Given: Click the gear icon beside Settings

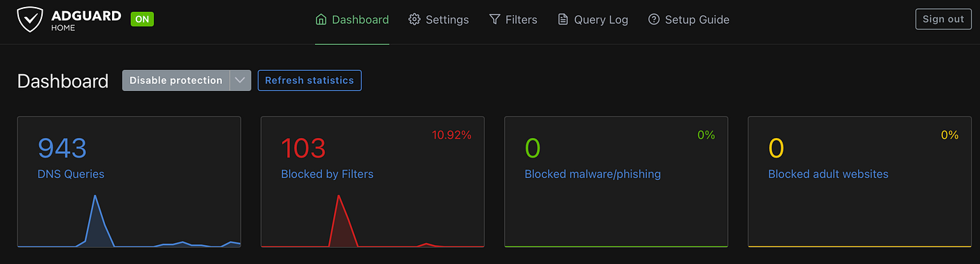Looking at the screenshot, I should 414,20.
